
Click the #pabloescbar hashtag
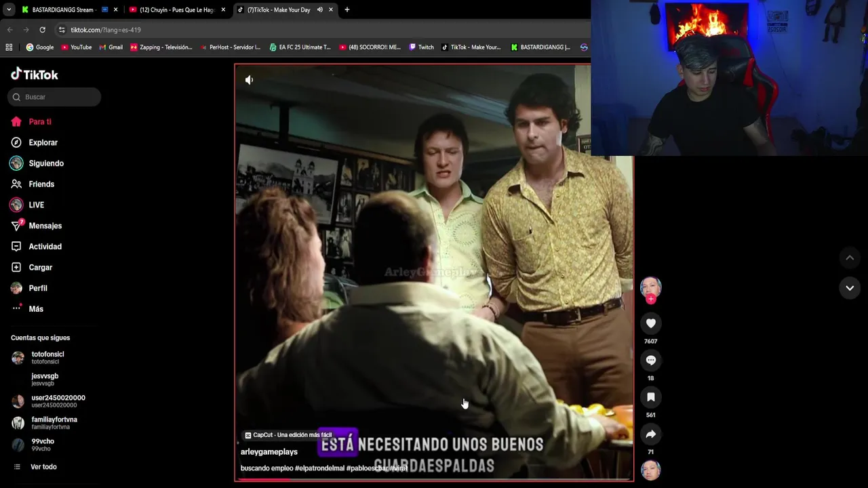coord(367,468)
